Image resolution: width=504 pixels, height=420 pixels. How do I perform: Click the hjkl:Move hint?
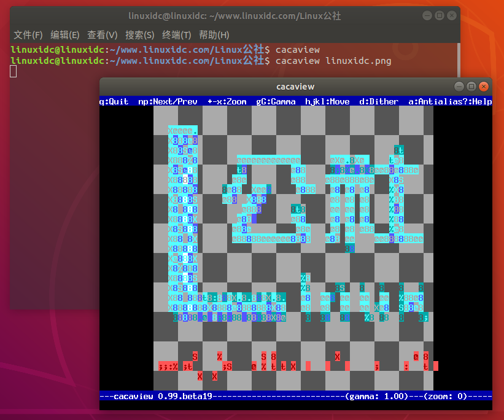(327, 102)
